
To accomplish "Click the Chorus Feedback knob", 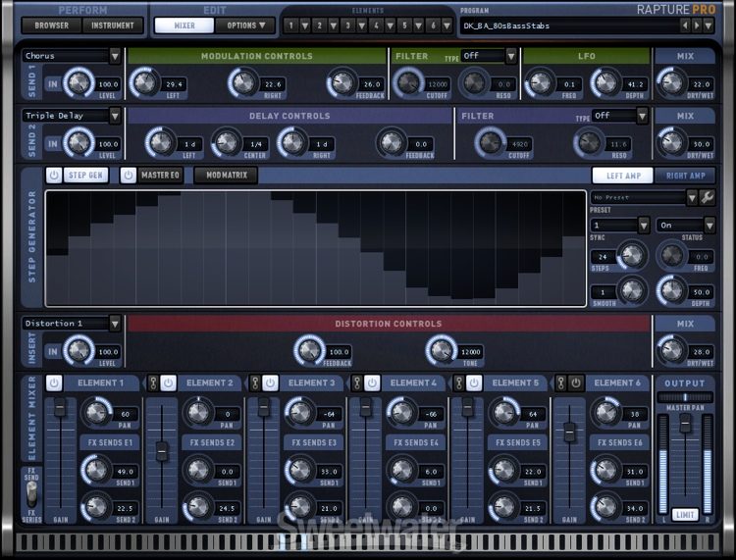I will (342, 83).
